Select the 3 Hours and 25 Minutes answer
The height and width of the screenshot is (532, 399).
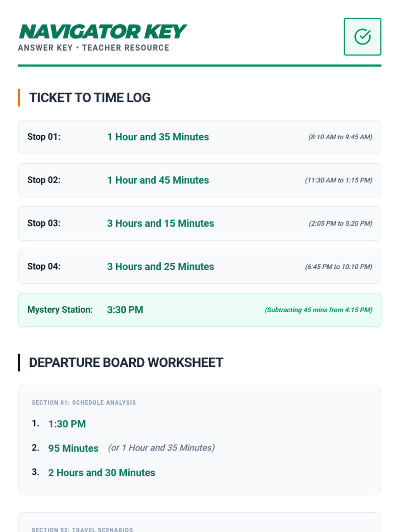coord(161,267)
